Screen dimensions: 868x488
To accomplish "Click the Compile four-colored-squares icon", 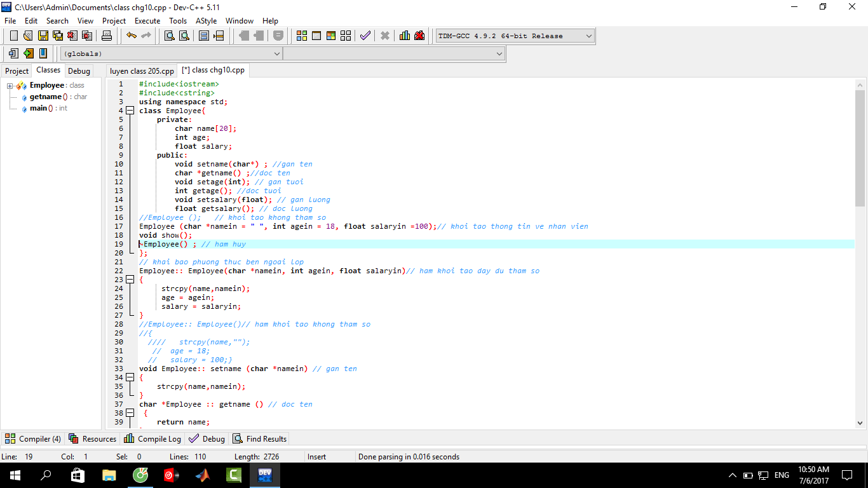I will (x=302, y=36).
